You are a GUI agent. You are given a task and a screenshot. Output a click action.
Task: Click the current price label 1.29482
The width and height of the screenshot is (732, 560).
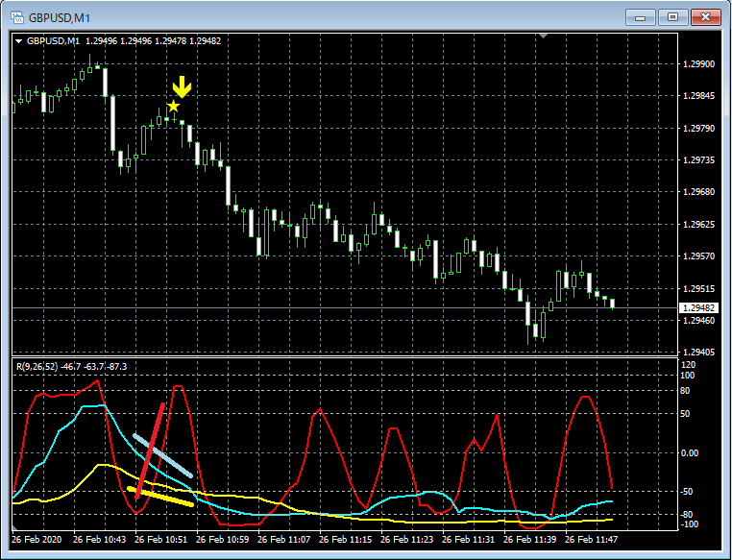pyautogui.click(x=698, y=308)
